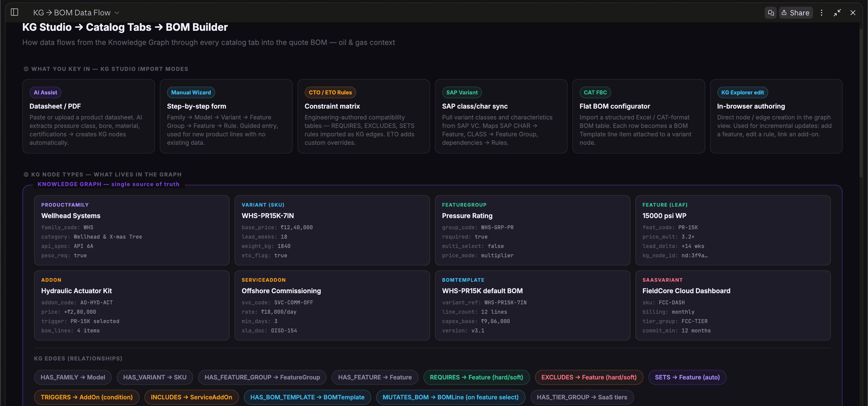Screen dimensions: 868x406
Task: Click the WHS-PR15K default BOM title
Action: tap(482, 291)
